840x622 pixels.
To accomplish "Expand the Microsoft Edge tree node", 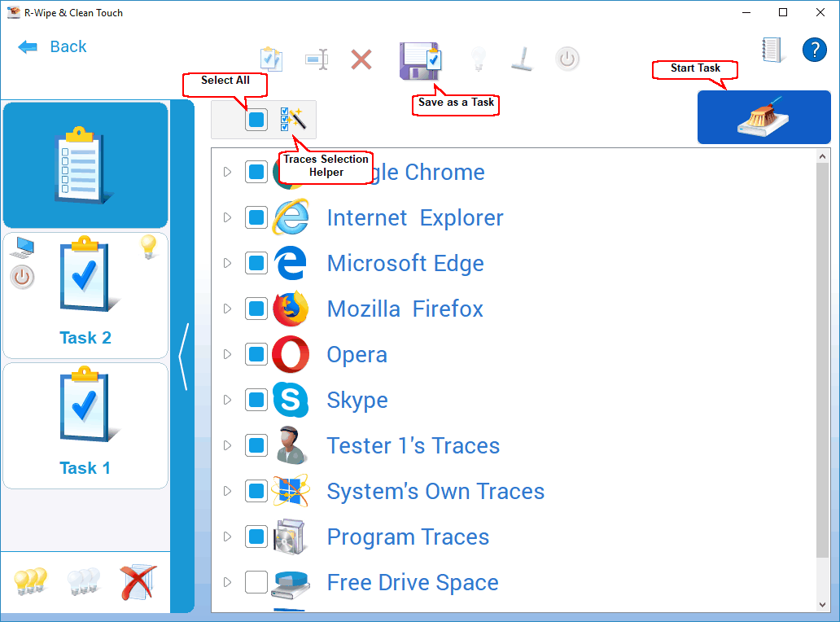I will [228, 263].
